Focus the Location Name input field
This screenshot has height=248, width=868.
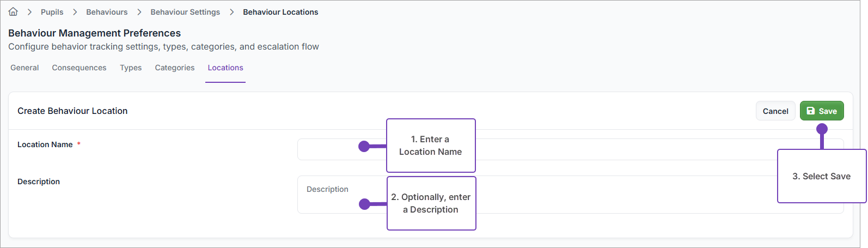(x=599, y=149)
